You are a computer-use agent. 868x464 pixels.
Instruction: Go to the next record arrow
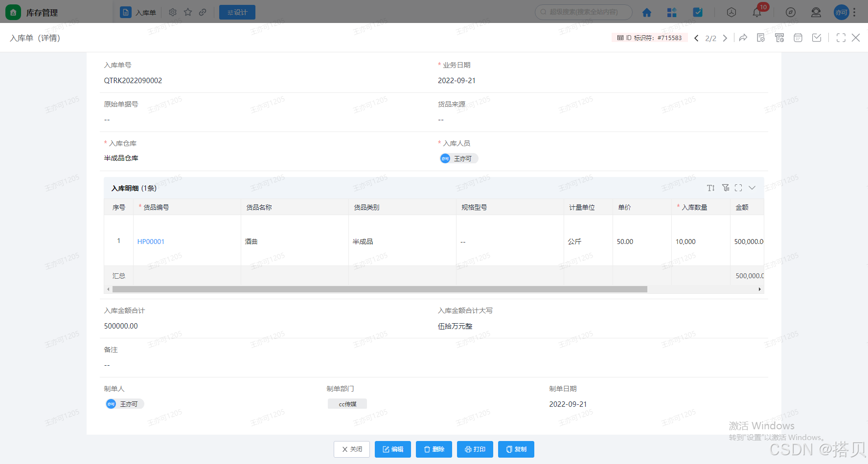coord(725,38)
